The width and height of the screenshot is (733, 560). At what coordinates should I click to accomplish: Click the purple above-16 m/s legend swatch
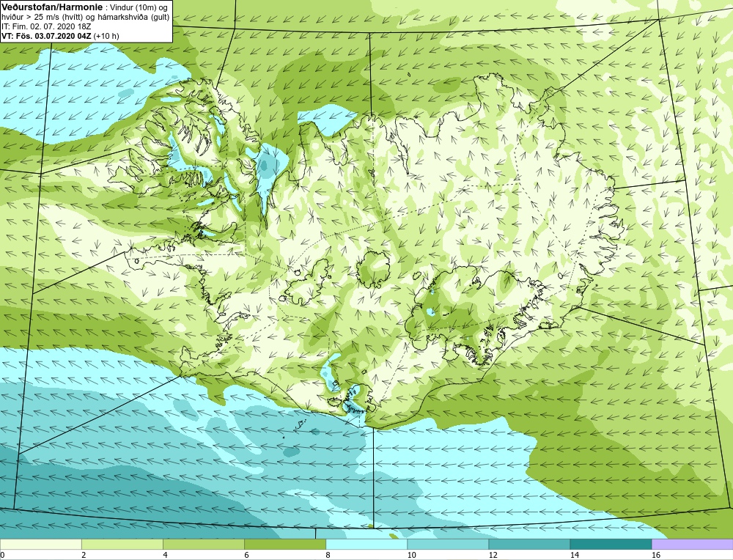click(693, 544)
